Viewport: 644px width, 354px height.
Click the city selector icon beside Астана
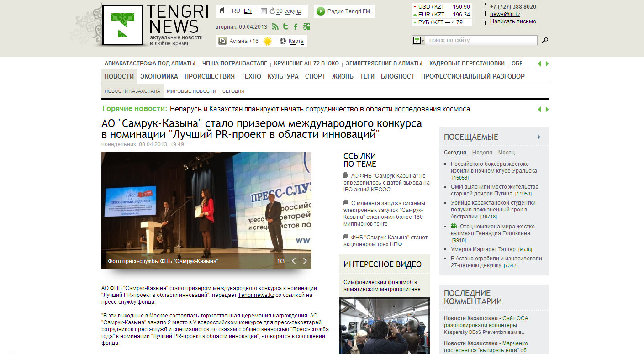[x=222, y=41]
